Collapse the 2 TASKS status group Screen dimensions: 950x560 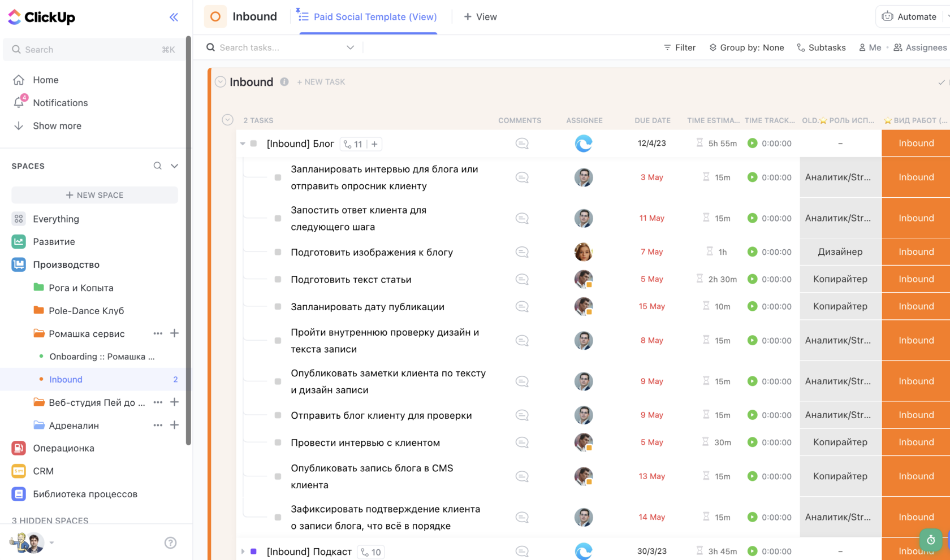227,120
